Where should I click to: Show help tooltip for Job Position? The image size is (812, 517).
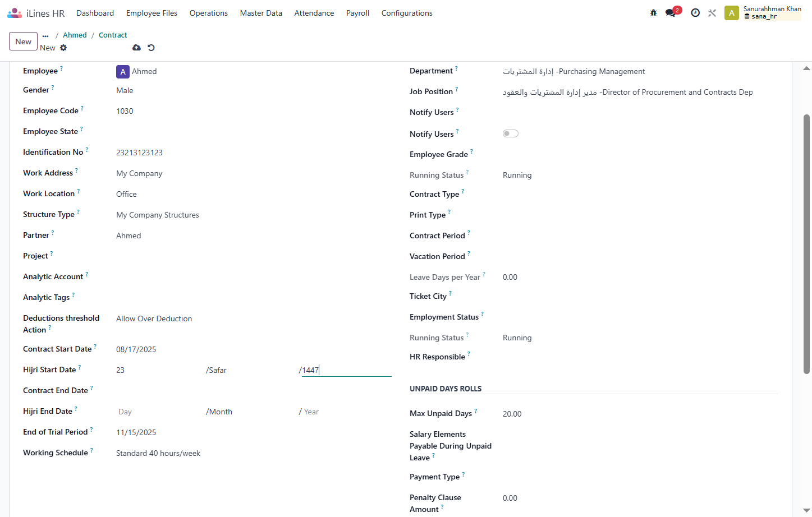456,89
